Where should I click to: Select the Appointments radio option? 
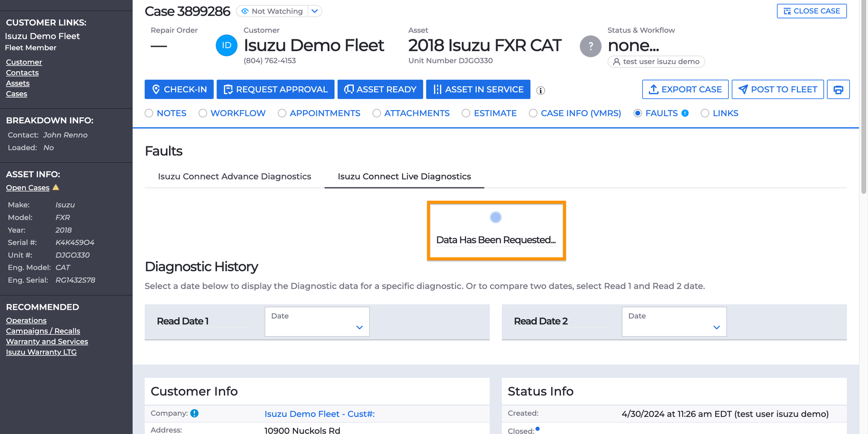pyautogui.click(x=282, y=113)
